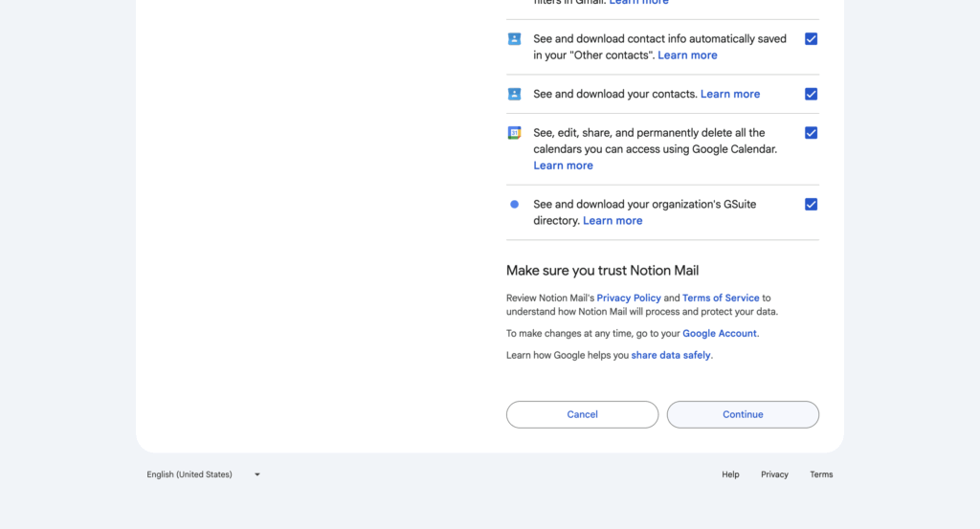
Task: Go to the Google Account link
Action: (x=719, y=334)
